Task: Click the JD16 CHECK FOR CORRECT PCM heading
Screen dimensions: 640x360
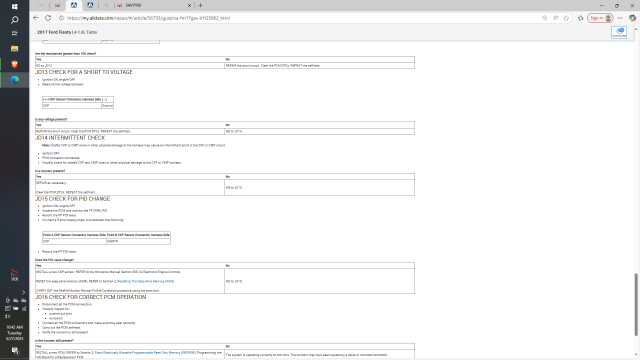Action: click(91, 297)
